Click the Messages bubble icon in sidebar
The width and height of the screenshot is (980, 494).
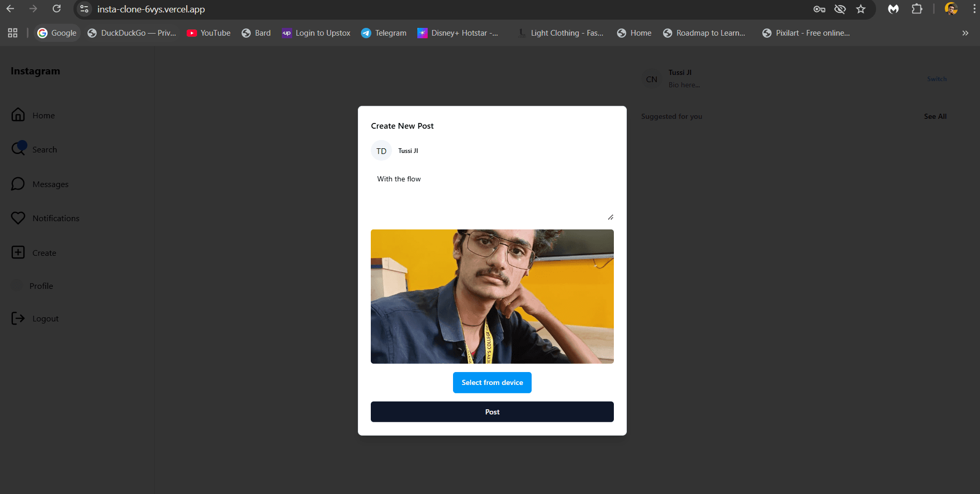(x=18, y=184)
